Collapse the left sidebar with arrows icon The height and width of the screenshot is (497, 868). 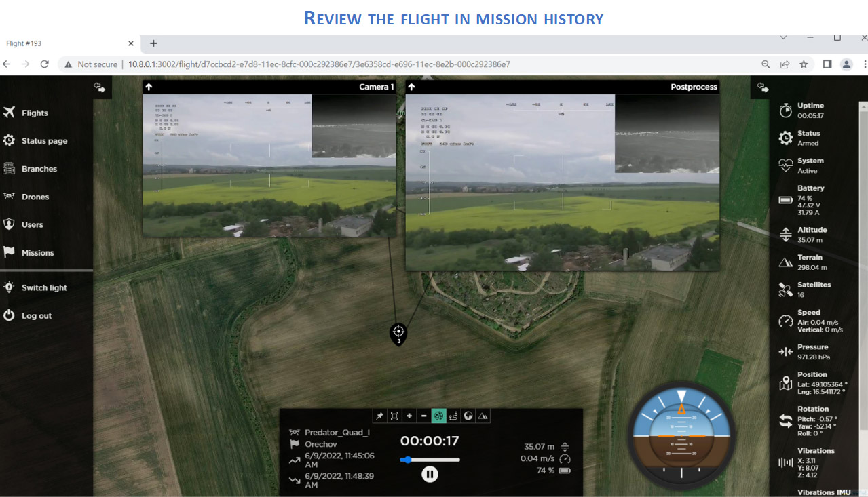tap(100, 87)
